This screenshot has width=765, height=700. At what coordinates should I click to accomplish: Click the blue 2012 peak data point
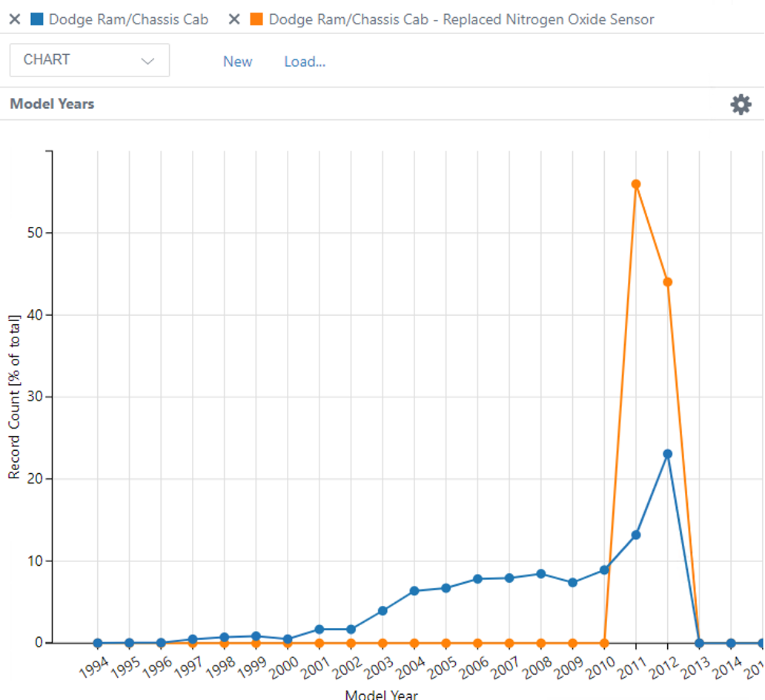(667, 454)
